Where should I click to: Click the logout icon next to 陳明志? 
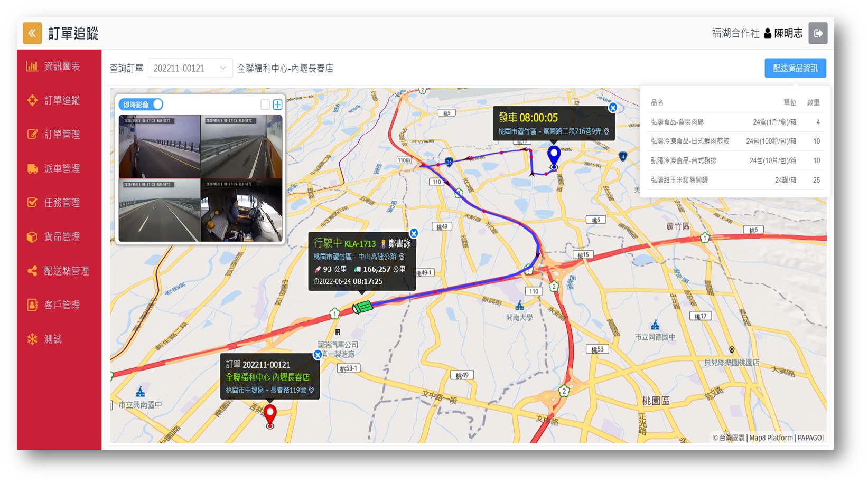point(818,33)
